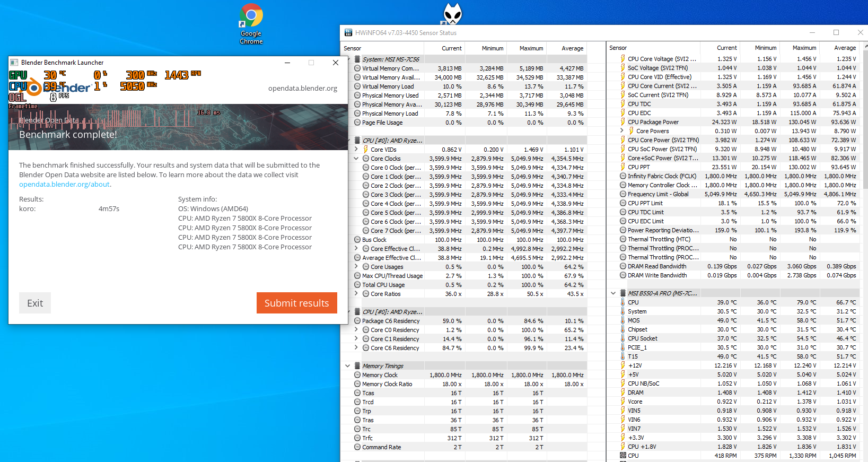Image resolution: width=868 pixels, height=462 pixels.
Task: Click the icon beside MSI B550-A PRO header
Action: pyautogui.click(x=623, y=293)
